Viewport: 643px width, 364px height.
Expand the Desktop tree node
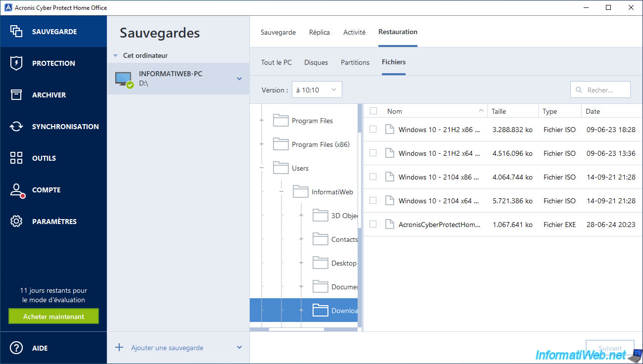301,263
